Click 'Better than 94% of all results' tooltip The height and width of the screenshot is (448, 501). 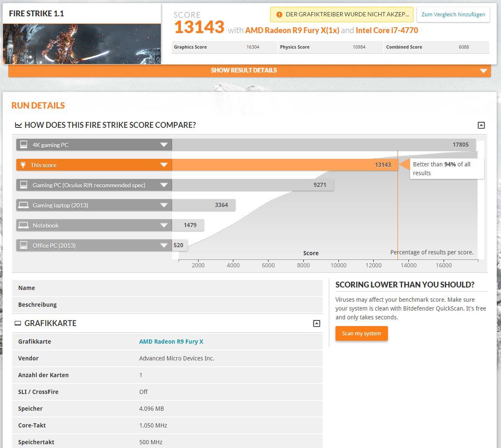tap(447, 169)
